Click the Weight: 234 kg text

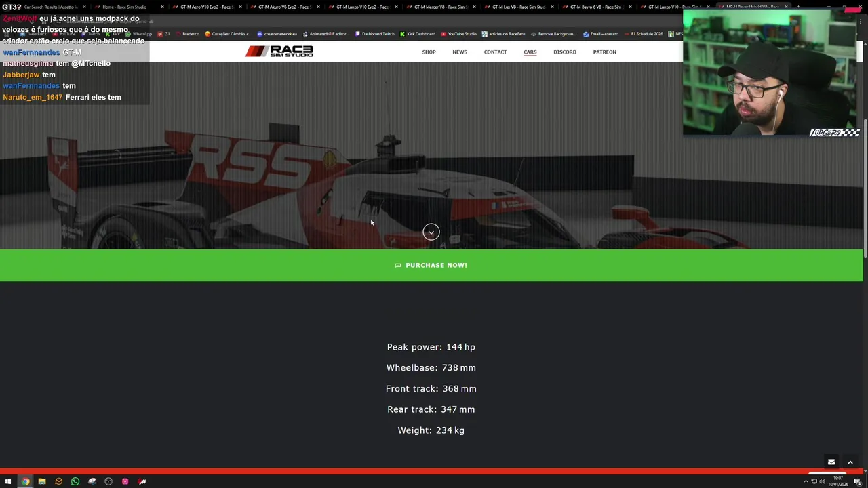point(431,430)
